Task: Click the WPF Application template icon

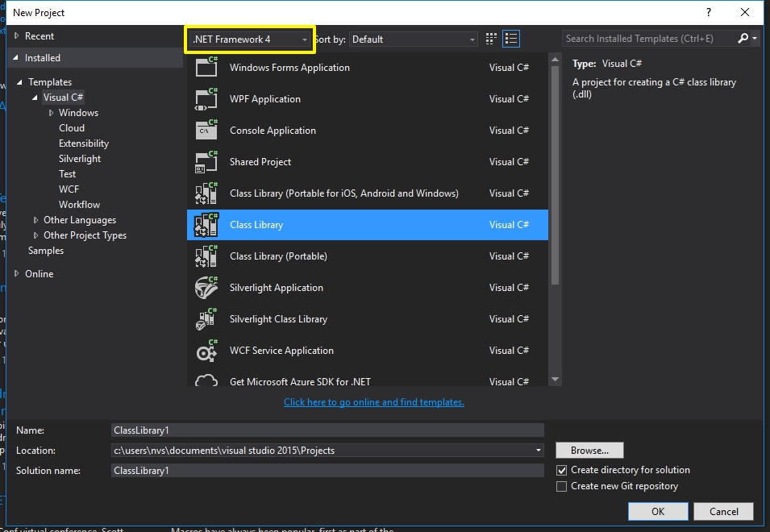Action: 206,98
